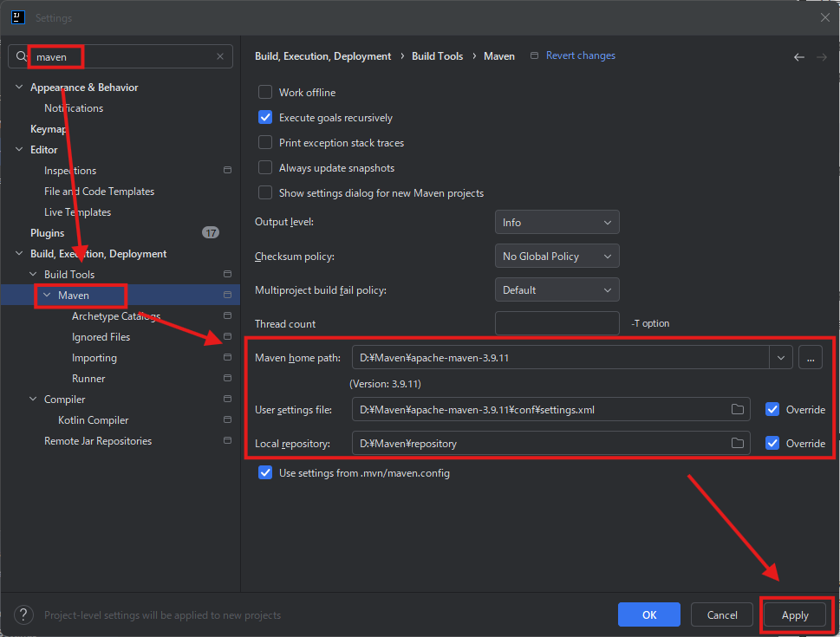Collapse the Compiler tree node
Image resolution: width=840 pixels, height=637 pixels.
tap(33, 399)
